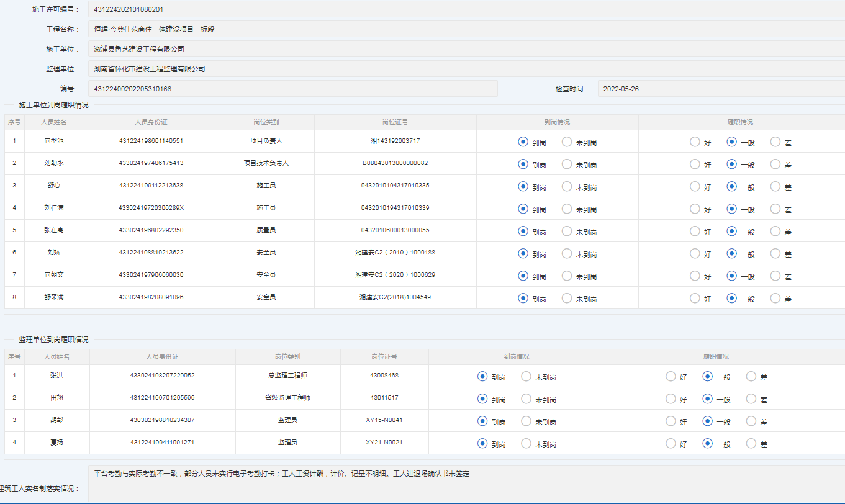
Task: Mark 舒心 performance as 一般
Action: pyautogui.click(x=732, y=186)
